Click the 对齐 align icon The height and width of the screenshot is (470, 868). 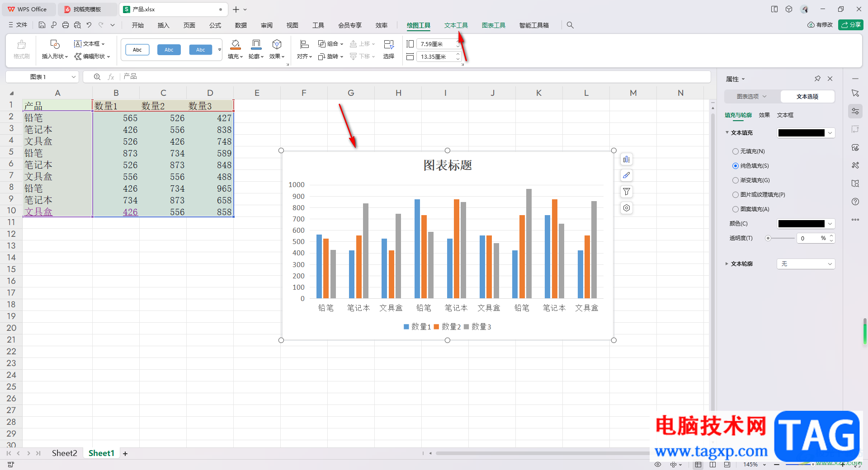coord(304,44)
